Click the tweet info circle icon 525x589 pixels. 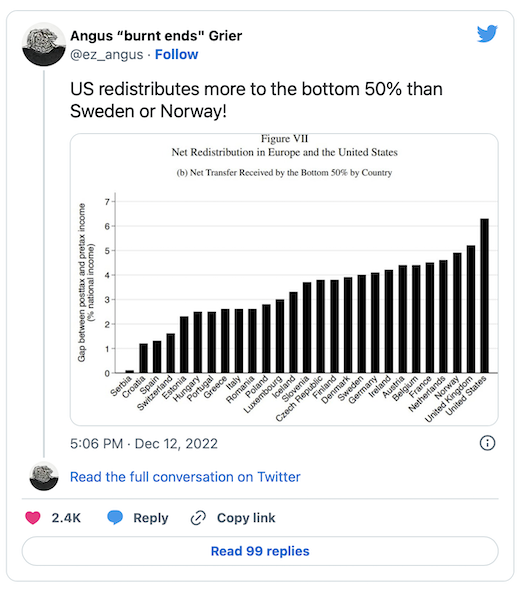click(x=487, y=443)
